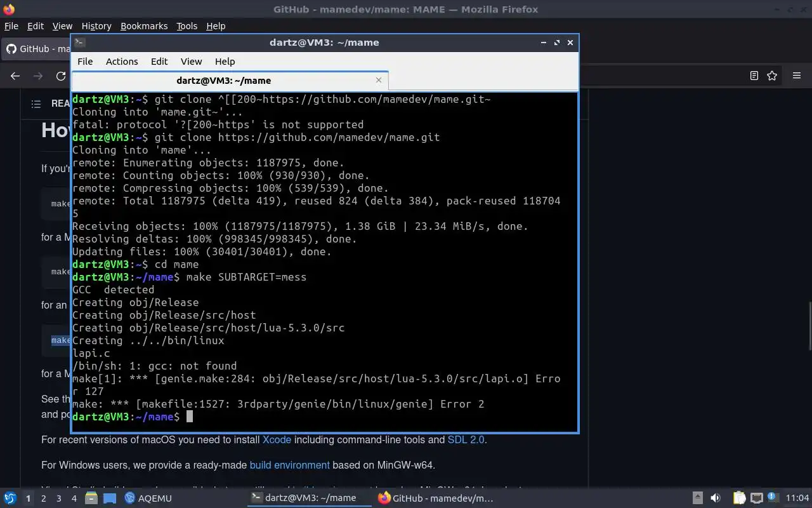Image resolution: width=812 pixels, height=508 pixels.
Task: Follow the Xcode link
Action: coord(277,439)
